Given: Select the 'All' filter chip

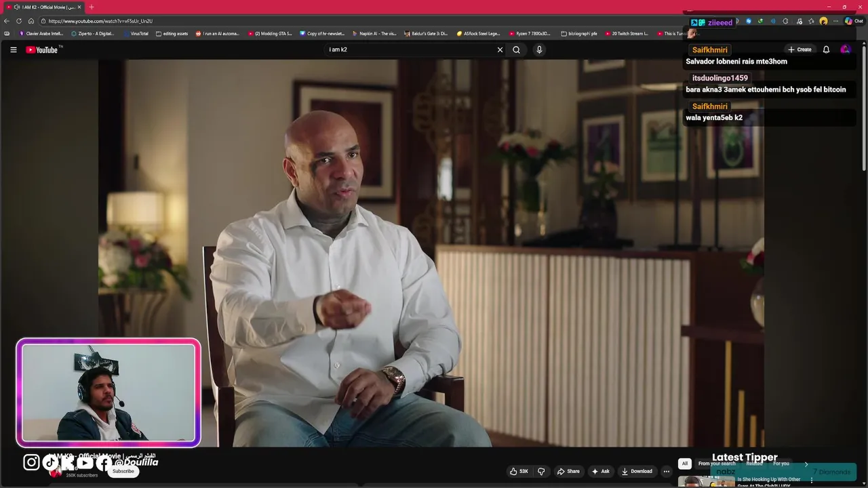Looking at the screenshot, I should (x=685, y=464).
